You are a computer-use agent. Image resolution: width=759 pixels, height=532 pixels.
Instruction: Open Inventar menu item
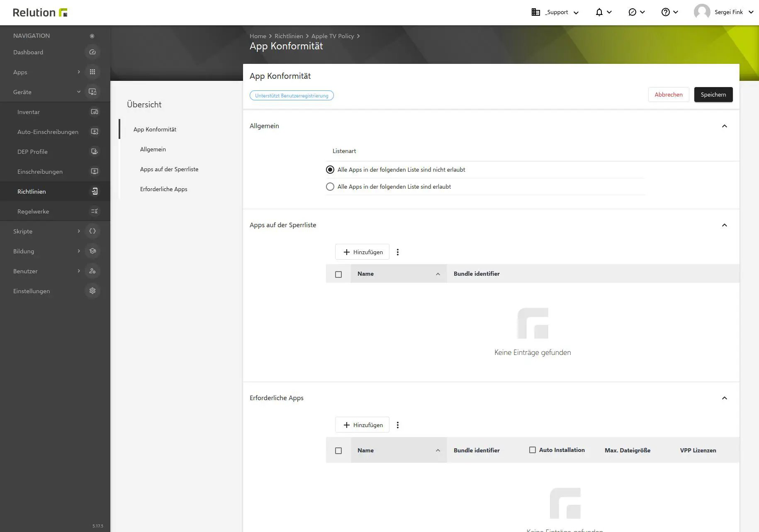tap(29, 112)
